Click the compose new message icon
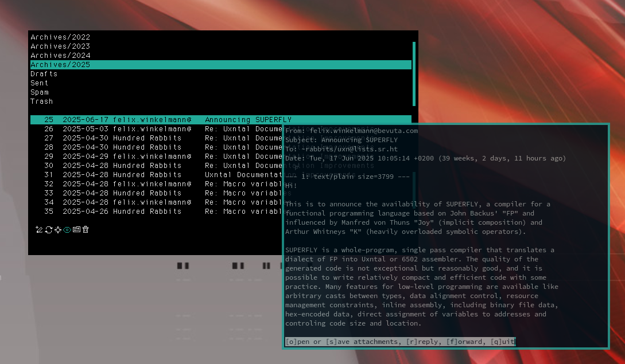Viewport: 625px width, 364px height. (39, 230)
